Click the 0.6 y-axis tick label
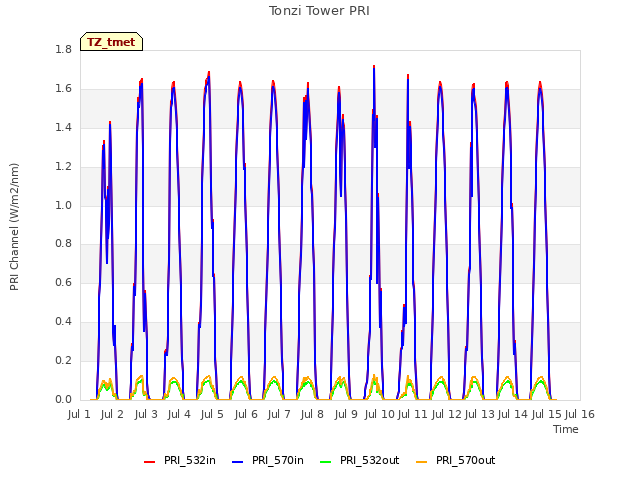Screen dimensions: 640x480 [x=63, y=282]
